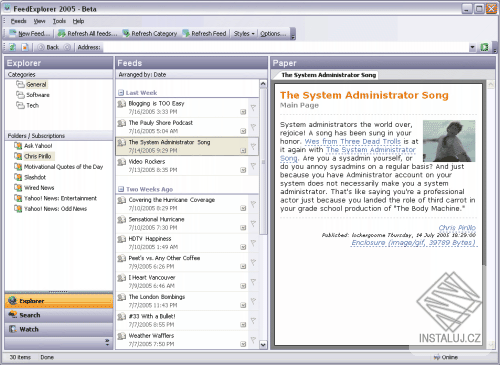The image size is (500, 365).
Task: Open the Chris Pirillo author link
Action: coord(457,228)
